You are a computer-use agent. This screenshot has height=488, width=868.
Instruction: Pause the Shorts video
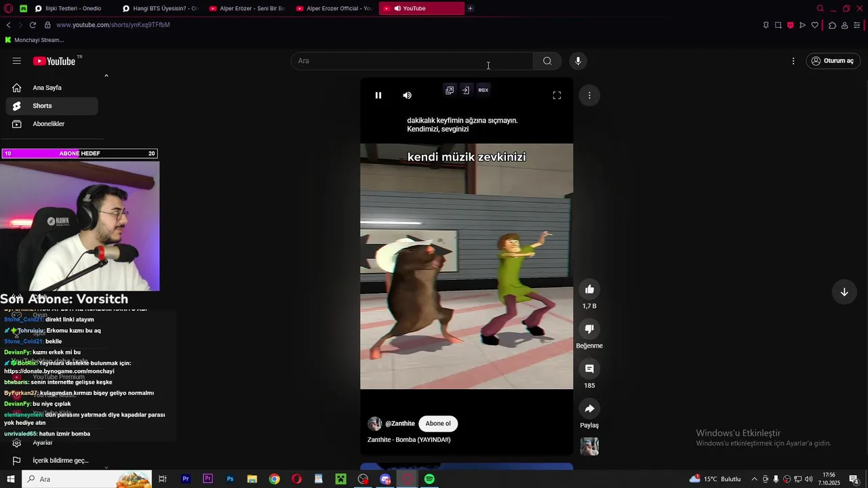(378, 96)
